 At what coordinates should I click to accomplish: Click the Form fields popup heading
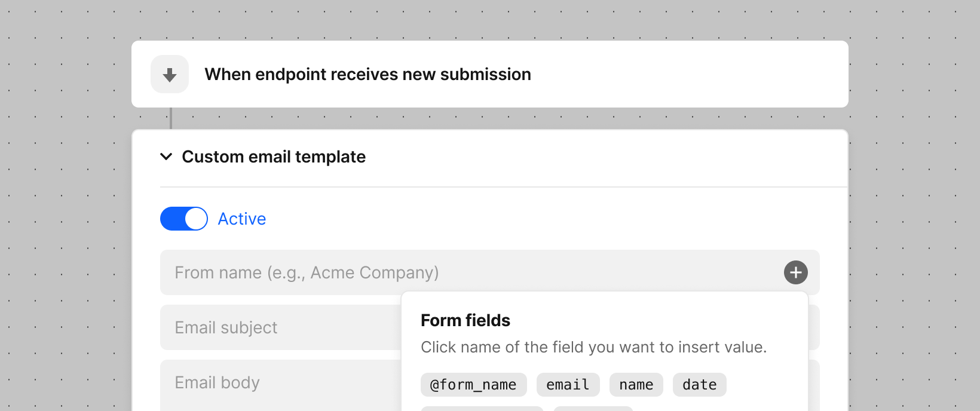(x=465, y=320)
